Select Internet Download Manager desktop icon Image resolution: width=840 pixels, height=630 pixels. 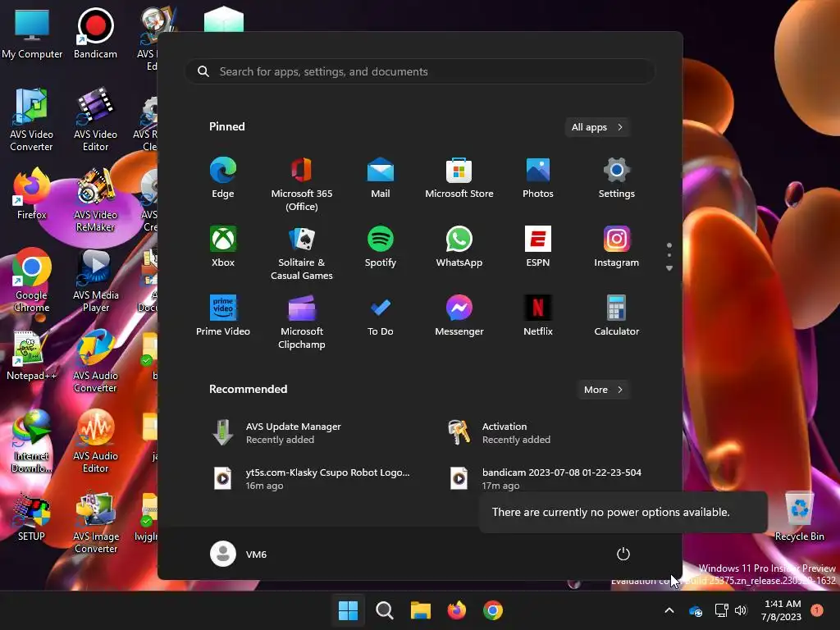(x=32, y=441)
